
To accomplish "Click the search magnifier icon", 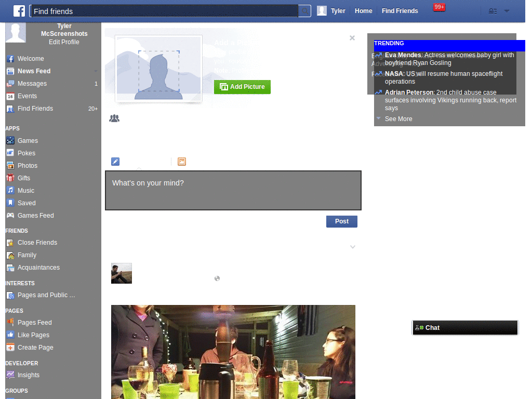I will [305, 11].
